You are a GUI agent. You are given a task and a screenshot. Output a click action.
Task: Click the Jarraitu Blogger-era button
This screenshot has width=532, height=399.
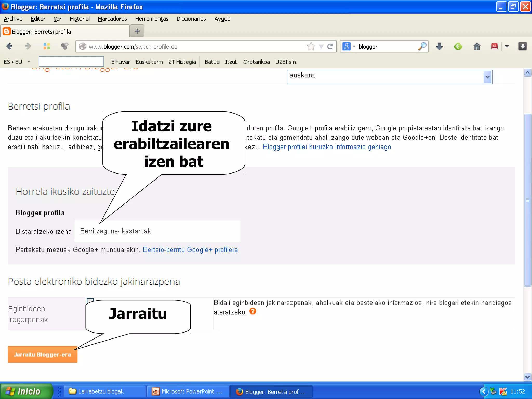(43, 354)
